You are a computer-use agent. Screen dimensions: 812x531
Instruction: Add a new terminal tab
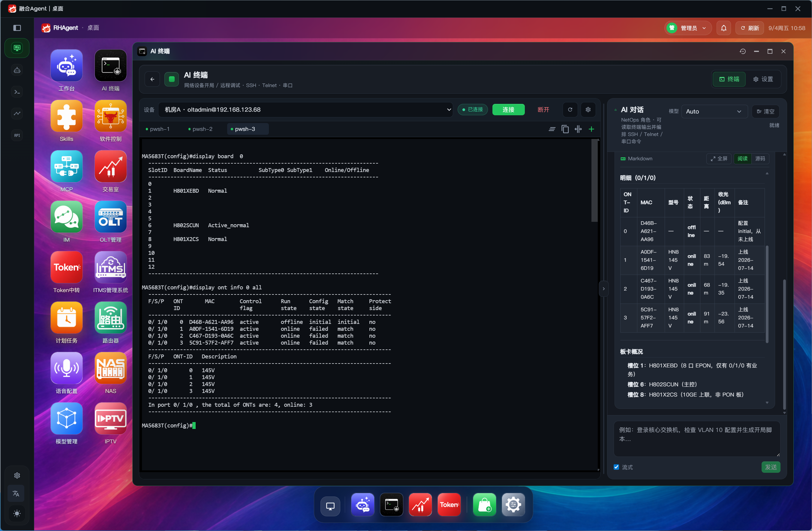point(591,129)
